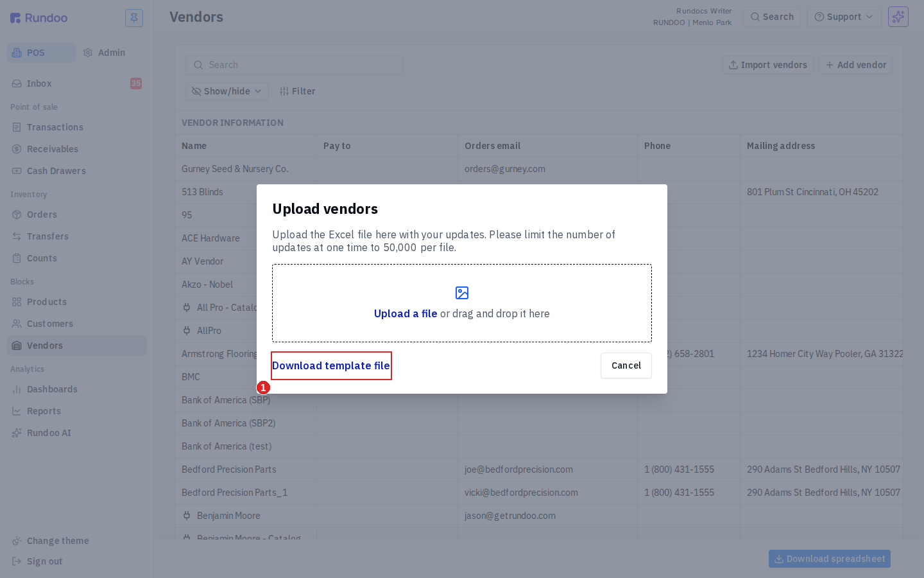Click the Dashboards chart icon
This screenshot has height=578, width=924.
click(x=17, y=389)
